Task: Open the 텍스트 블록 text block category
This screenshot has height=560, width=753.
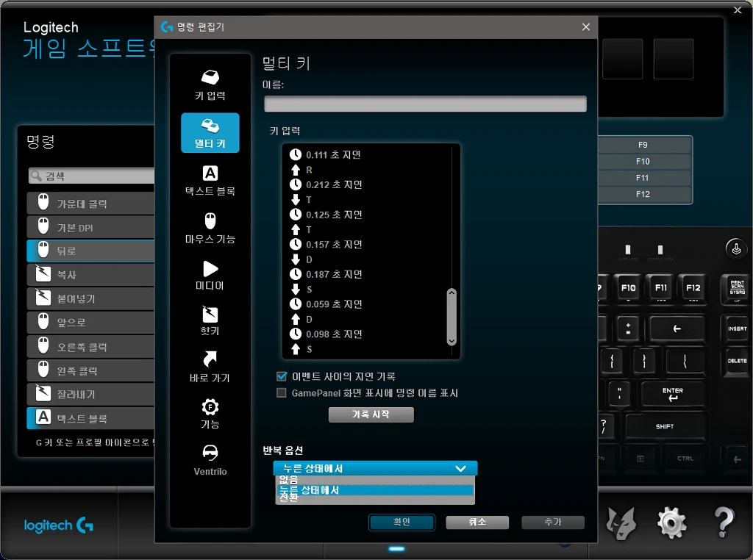Action: point(210,181)
